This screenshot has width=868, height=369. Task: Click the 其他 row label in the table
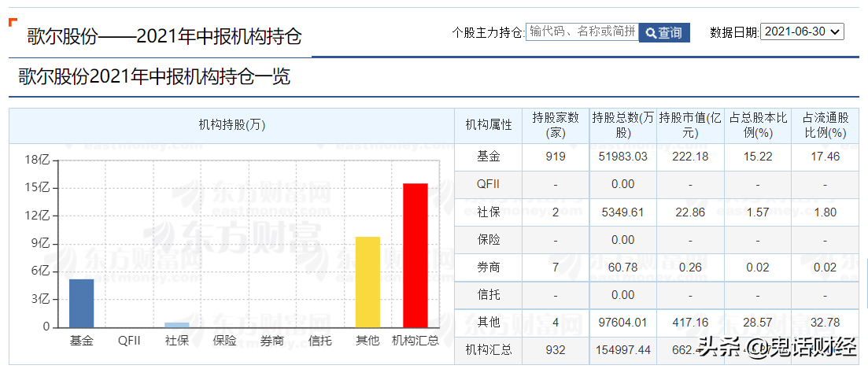pos(488,322)
